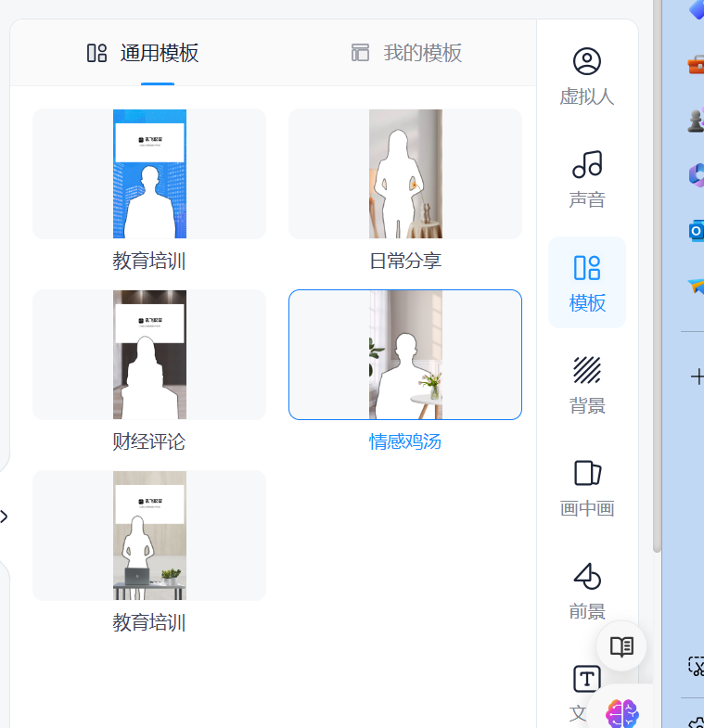The height and width of the screenshot is (728, 704).
Task: Choose the 财经评论 template thumbnail
Action: 149,354
